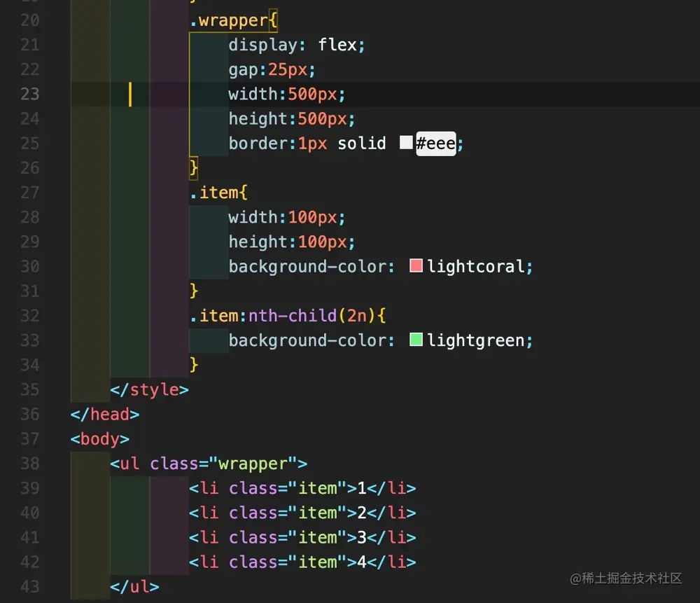Click the li item containing 4
The width and height of the screenshot is (700, 603).
click(302, 562)
